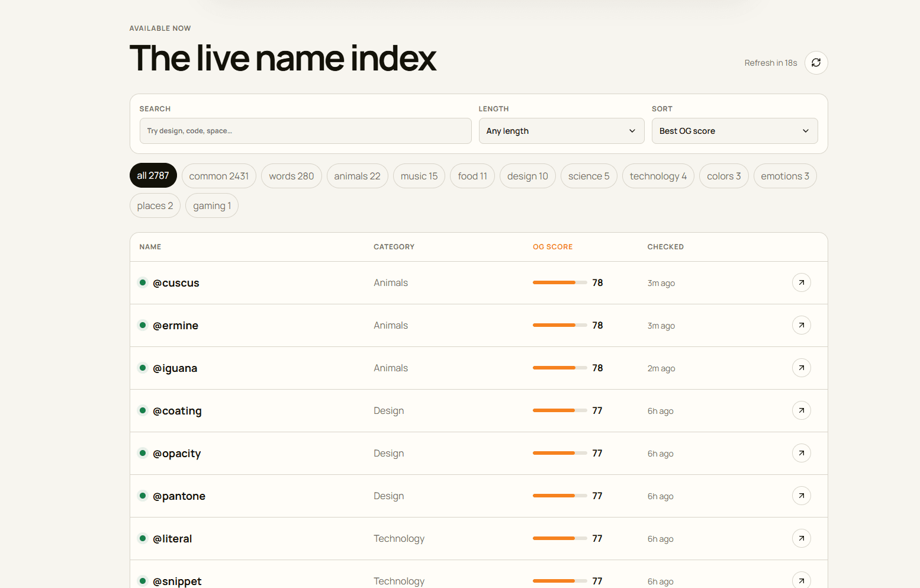
Task: Open the Length dropdown showing Any length
Action: coord(561,131)
